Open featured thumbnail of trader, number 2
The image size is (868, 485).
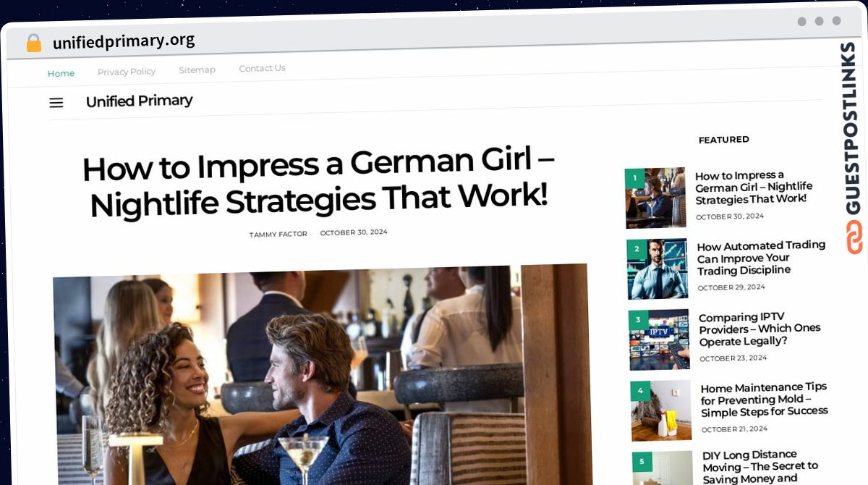(658, 269)
